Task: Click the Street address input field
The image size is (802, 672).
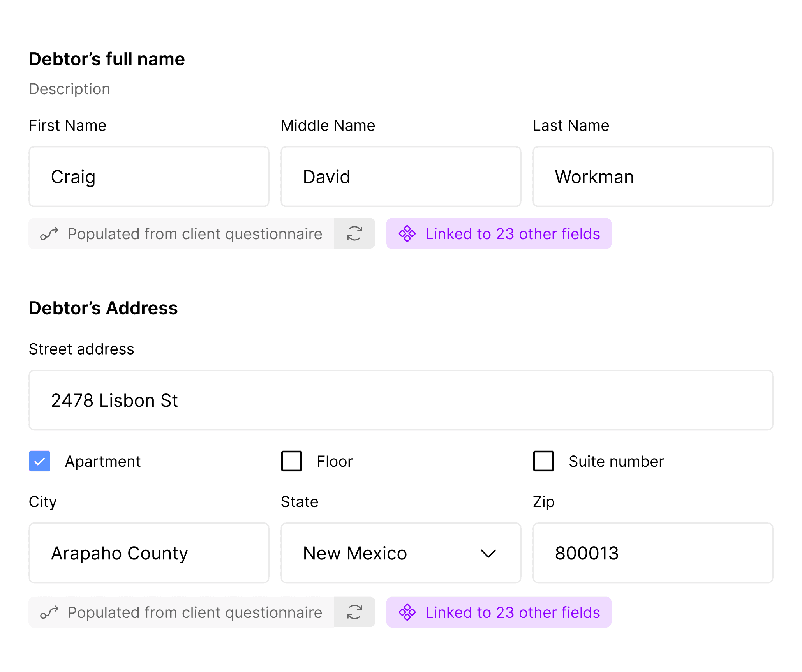Action: pos(400,400)
